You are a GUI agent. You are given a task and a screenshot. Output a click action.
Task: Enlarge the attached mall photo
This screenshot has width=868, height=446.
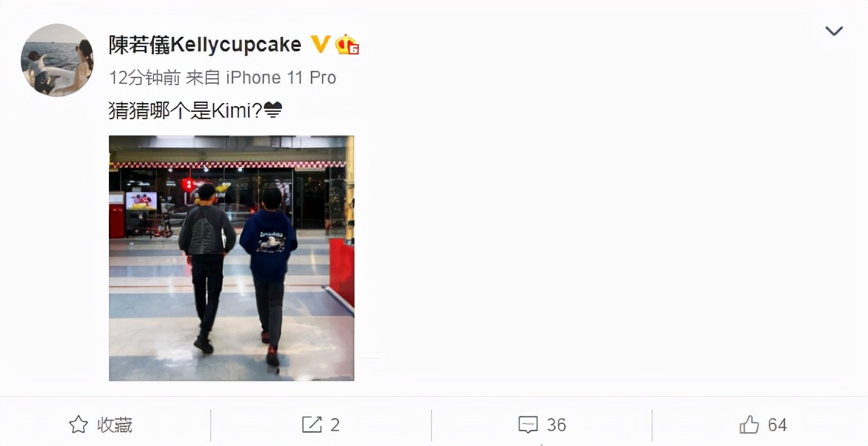pyautogui.click(x=232, y=258)
